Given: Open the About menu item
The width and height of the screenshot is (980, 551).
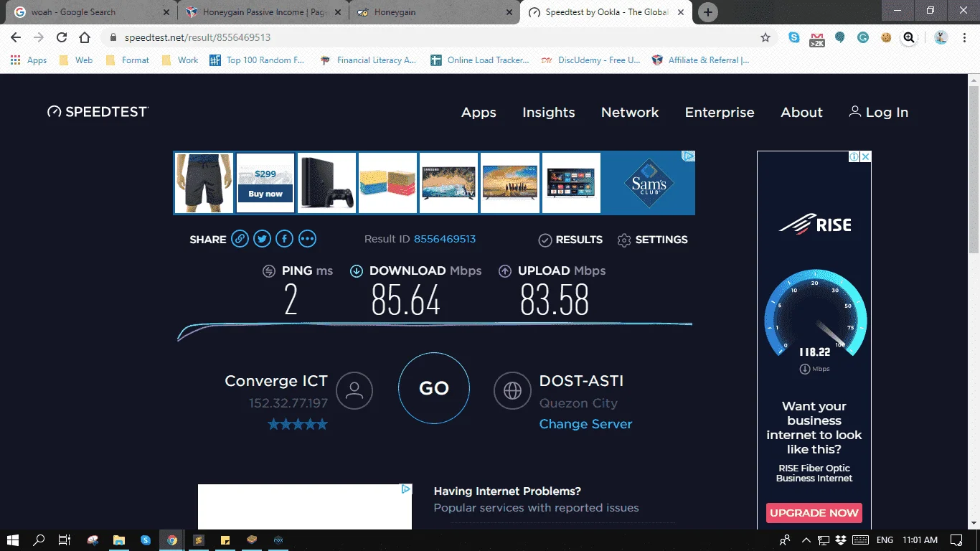Looking at the screenshot, I should (x=801, y=113).
